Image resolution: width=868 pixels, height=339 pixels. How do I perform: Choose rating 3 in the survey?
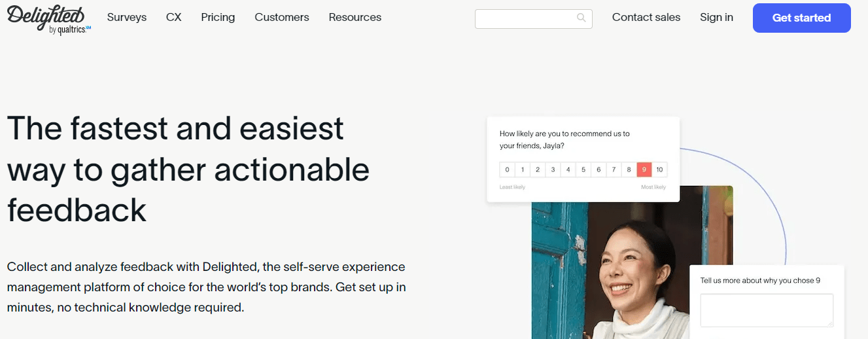[553, 169]
